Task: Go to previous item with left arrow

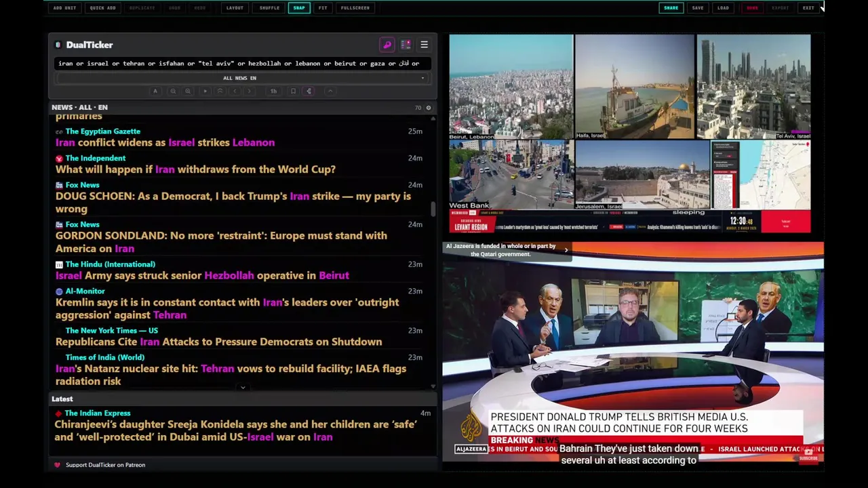Action: [x=235, y=91]
